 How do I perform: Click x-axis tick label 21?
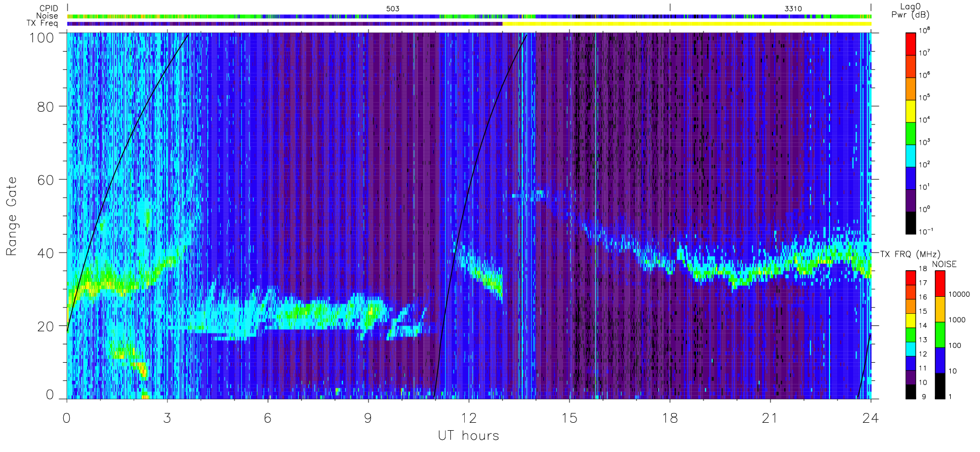[x=769, y=418]
